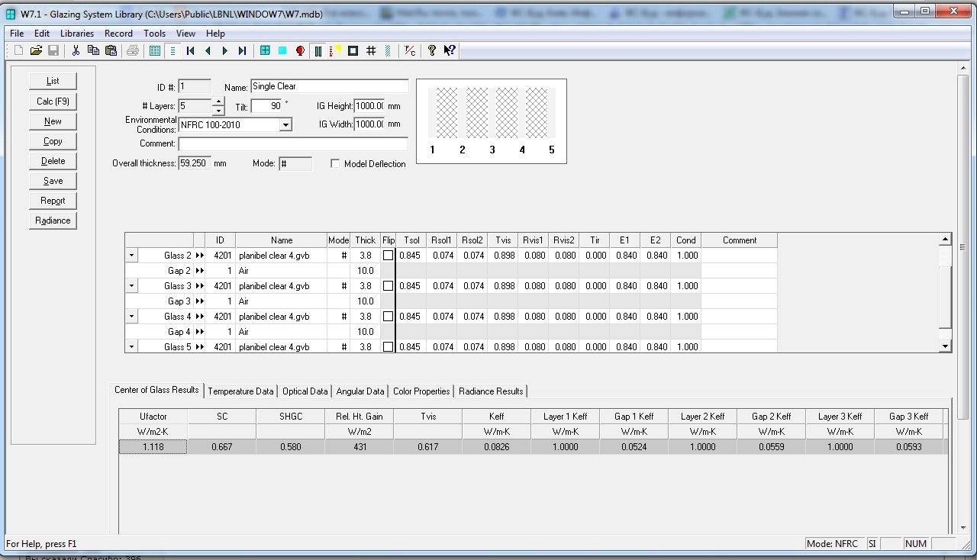This screenshot has width=977, height=560.
Task: Click the New button in side panel
Action: pyautogui.click(x=53, y=121)
